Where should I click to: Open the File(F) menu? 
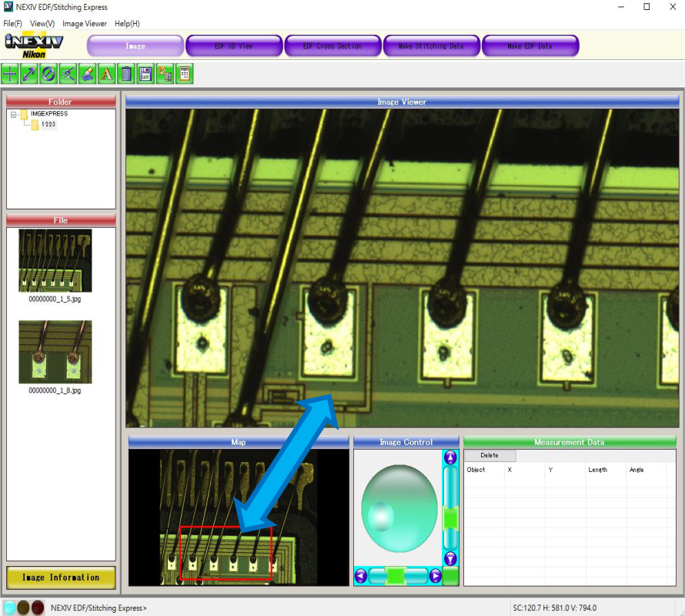pyautogui.click(x=13, y=24)
